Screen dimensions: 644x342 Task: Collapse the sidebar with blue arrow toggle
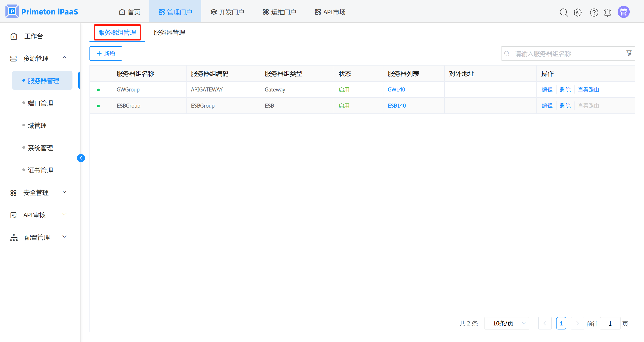[81, 158]
